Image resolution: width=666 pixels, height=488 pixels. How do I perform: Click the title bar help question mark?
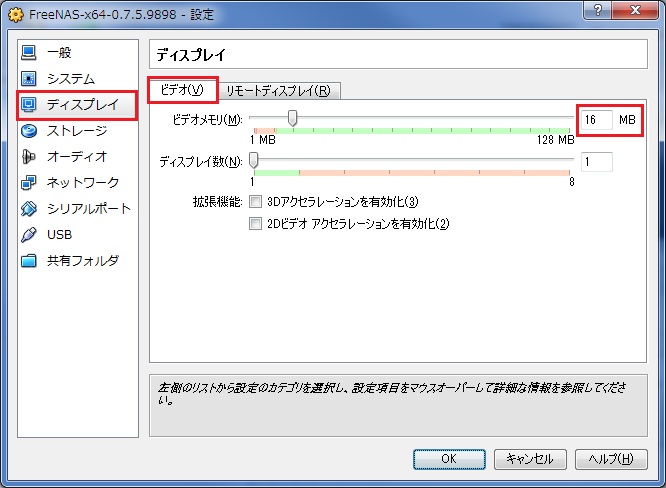[598, 10]
